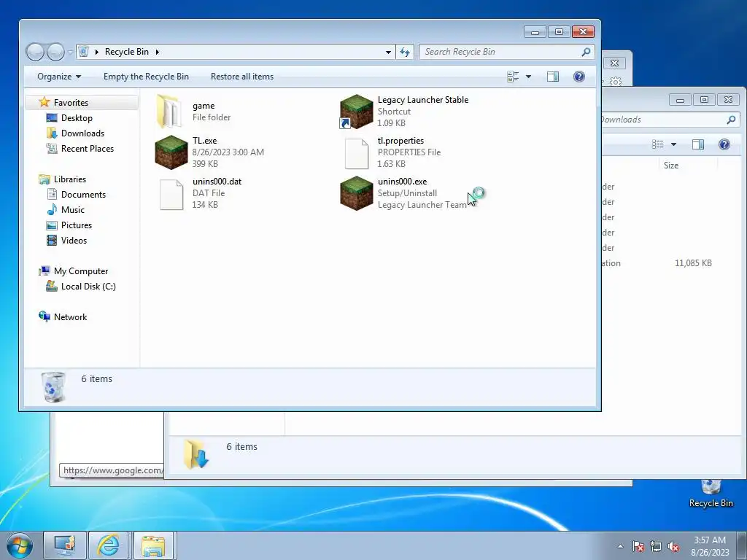
Task: Expand the Recycle Bin breadcrumb arrow
Action: coord(158,52)
